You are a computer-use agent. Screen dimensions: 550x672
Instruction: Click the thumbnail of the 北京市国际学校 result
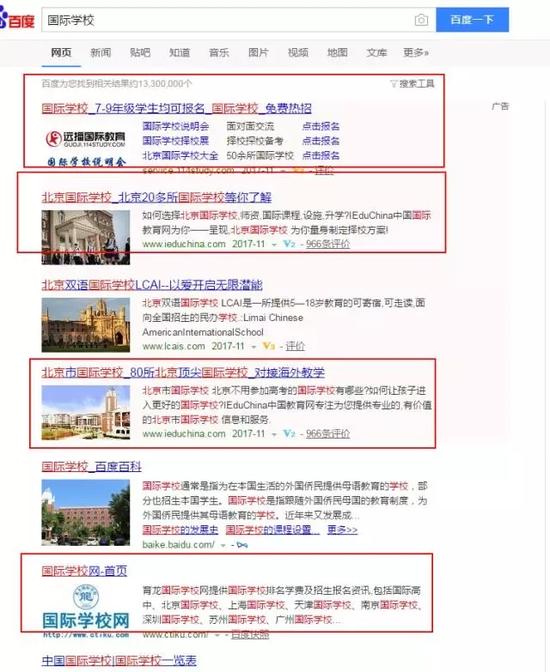[x=86, y=413]
